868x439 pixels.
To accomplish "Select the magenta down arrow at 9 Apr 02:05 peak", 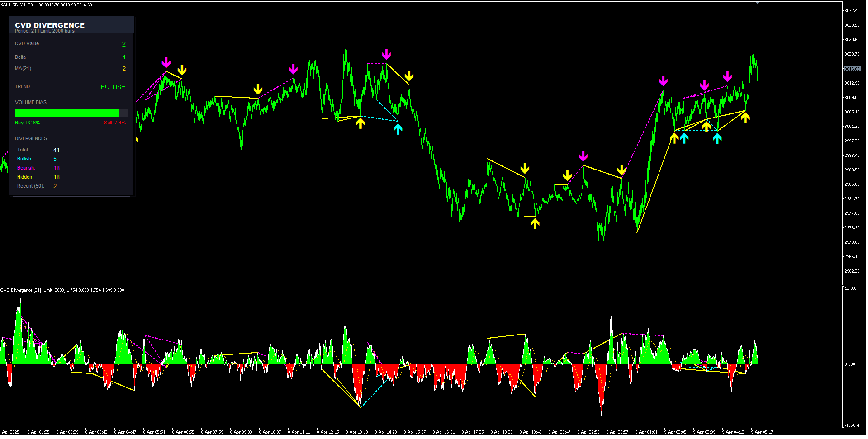I will point(663,81).
